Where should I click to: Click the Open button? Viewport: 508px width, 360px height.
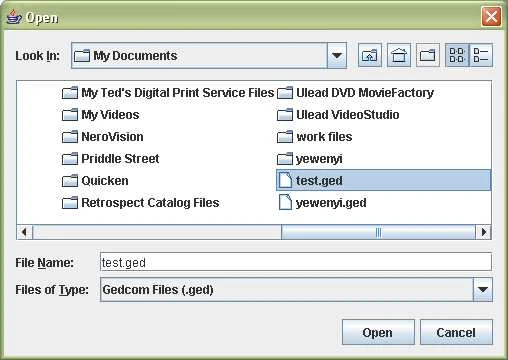pyautogui.click(x=378, y=332)
